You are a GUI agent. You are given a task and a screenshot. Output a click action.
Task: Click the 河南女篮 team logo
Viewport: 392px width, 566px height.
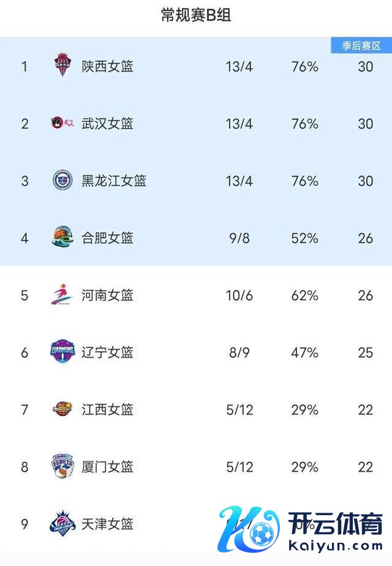(x=62, y=295)
